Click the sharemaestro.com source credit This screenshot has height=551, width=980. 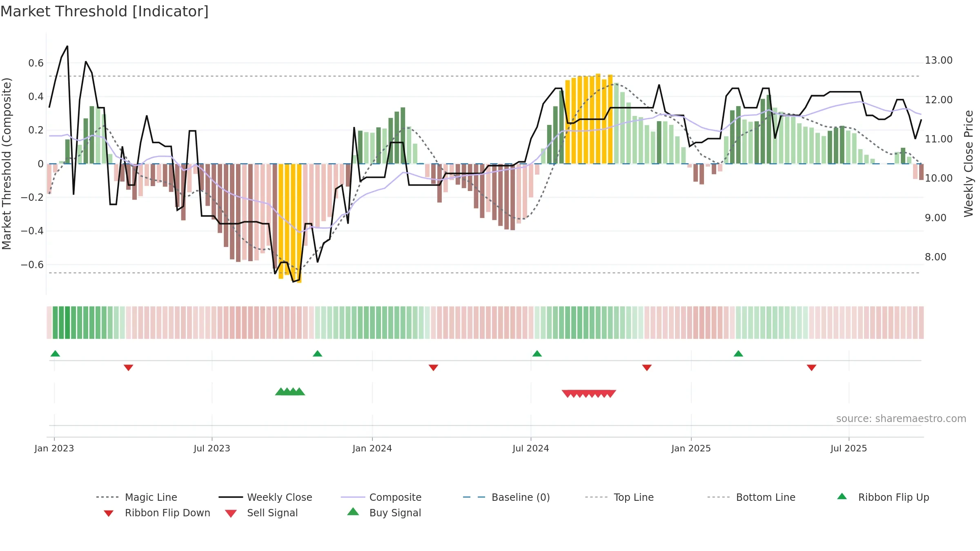tap(901, 419)
